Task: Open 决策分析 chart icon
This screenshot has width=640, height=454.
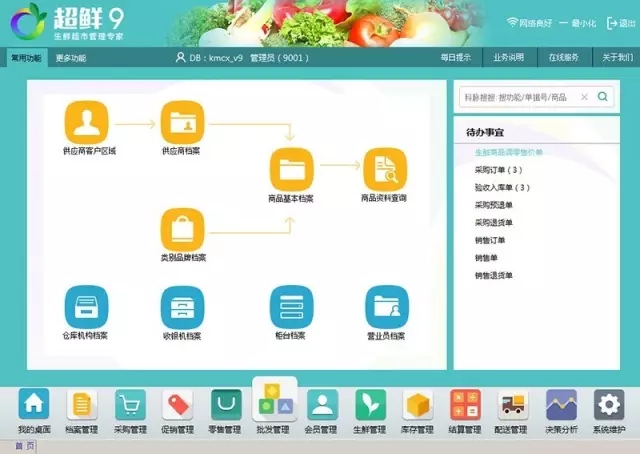Action: point(561,405)
